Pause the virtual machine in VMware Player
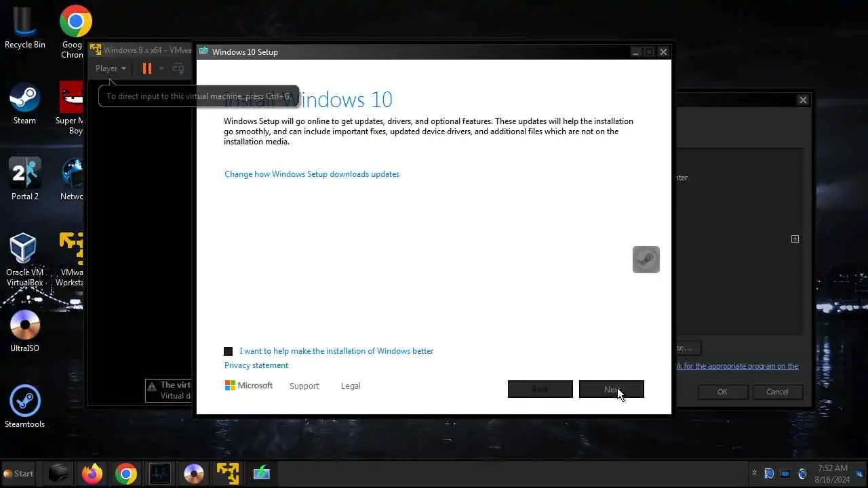Image resolution: width=868 pixels, height=488 pixels. [x=146, y=68]
